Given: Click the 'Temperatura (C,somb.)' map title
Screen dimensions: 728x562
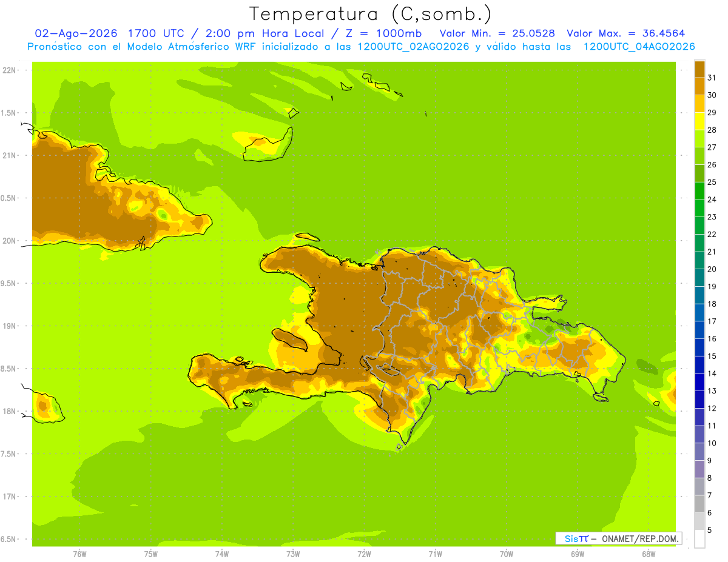Looking at the screenshot, I should click(370, 14).
